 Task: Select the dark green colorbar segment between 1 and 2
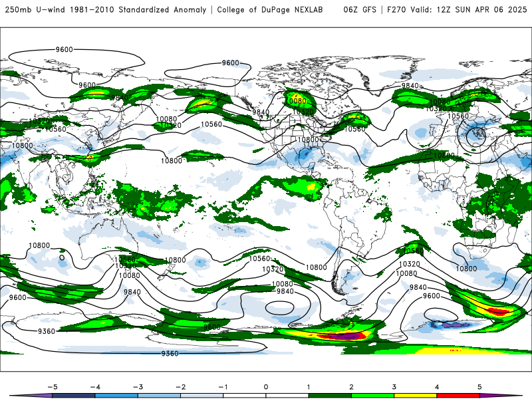click(x=330, y=396)
